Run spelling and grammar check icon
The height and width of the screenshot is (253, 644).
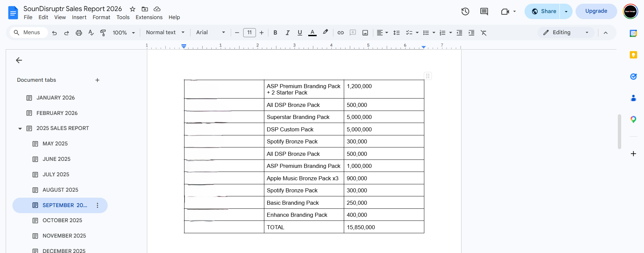pos(91,33)
